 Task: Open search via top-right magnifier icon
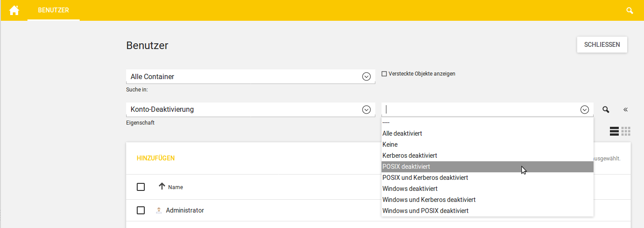pyautogui.click(x=630, y=11)
